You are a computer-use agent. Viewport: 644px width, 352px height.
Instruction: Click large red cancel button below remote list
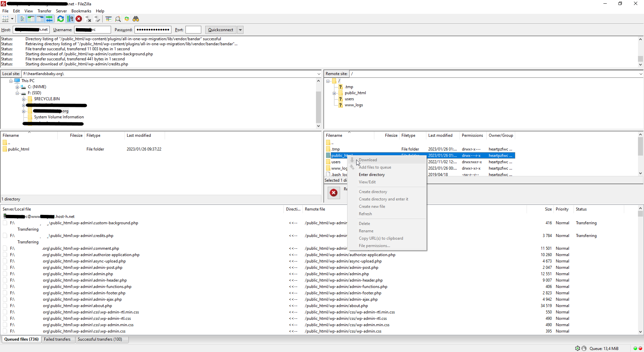click(x=333, y=193)
